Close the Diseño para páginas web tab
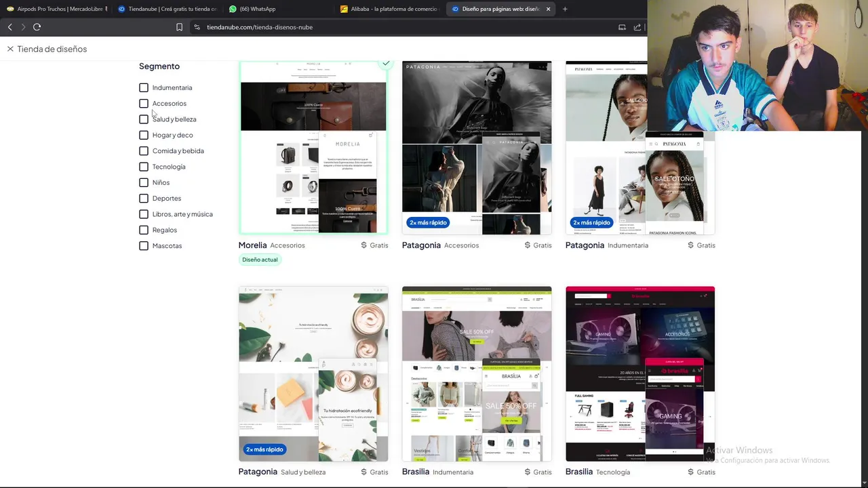The width and height of the screenshot is (868, 488). pos(548,9)
